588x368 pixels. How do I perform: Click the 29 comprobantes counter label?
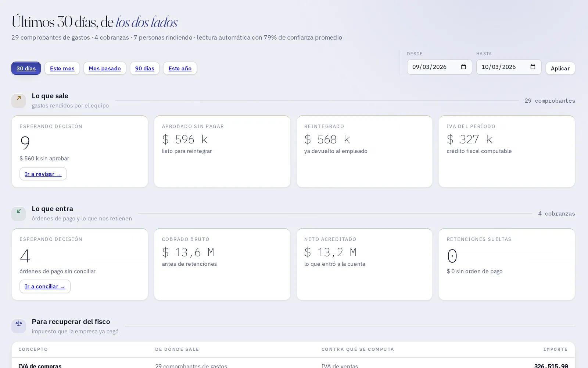point(550,101)
